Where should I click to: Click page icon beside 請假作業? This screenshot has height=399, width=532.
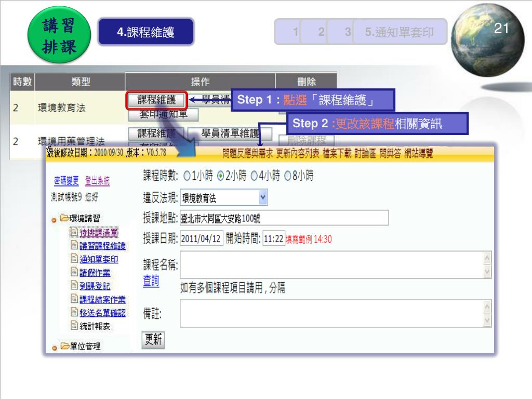(74, 272)
